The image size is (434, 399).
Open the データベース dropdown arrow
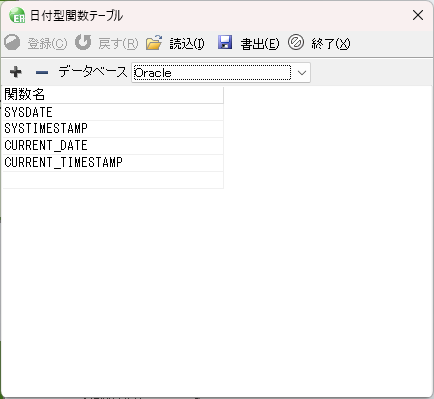[x=302, y=73]
